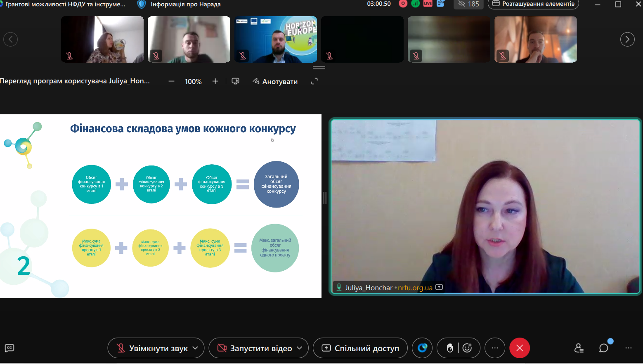643x364 pixels.
Task: Zoom in shared content with plus button
Action: point(215,81)
